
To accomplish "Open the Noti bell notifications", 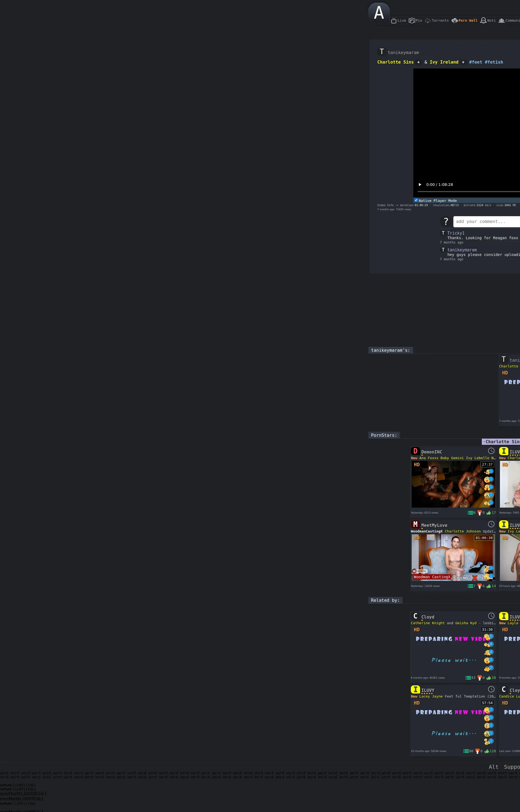I will [483, 21].
